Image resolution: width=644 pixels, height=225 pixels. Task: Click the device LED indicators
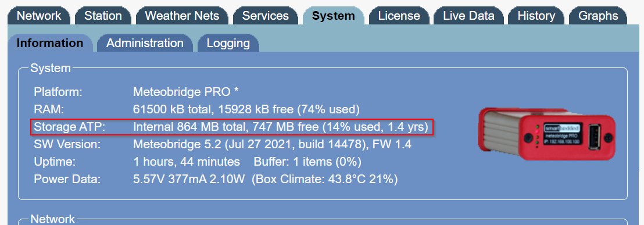pos(537,135)
